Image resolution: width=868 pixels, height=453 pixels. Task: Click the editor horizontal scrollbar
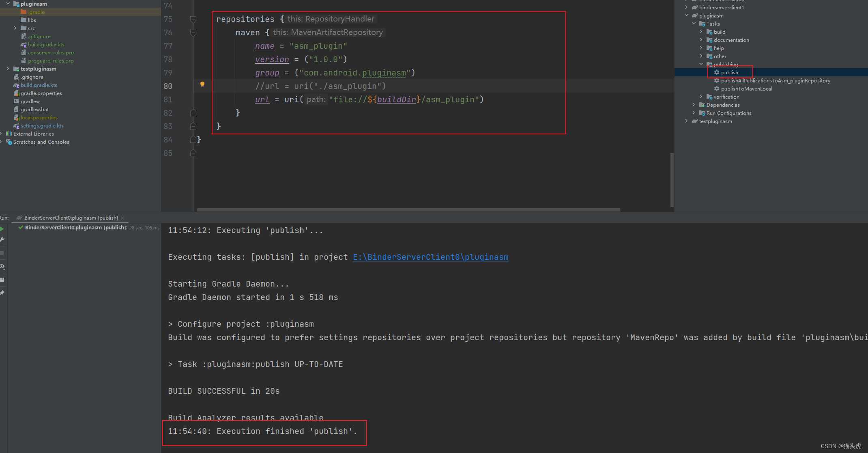[x=408, y=210]
